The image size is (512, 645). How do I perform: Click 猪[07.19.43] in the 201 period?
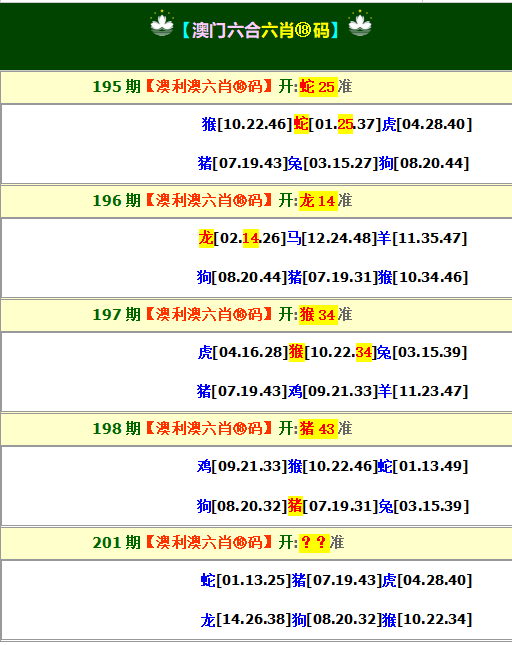[336, 580]
